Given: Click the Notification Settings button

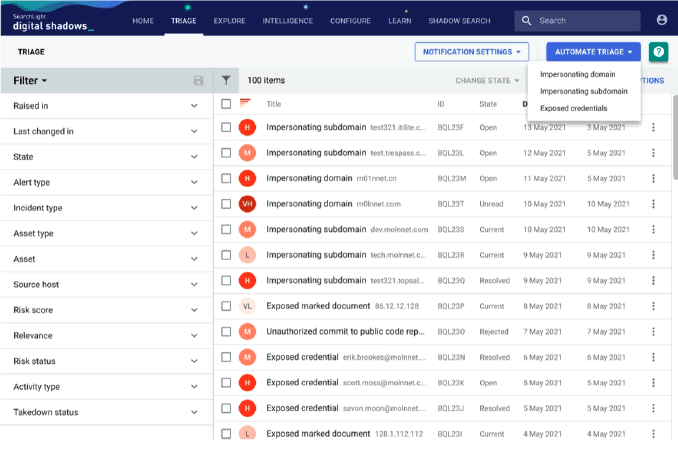Looking at the screenshot, I should [471, 52].
